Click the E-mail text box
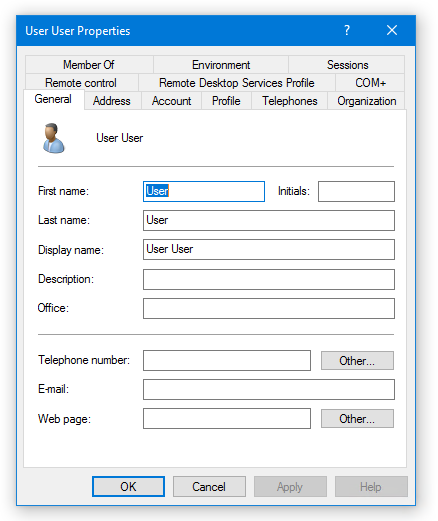438x521 pixels. point(269,389)
